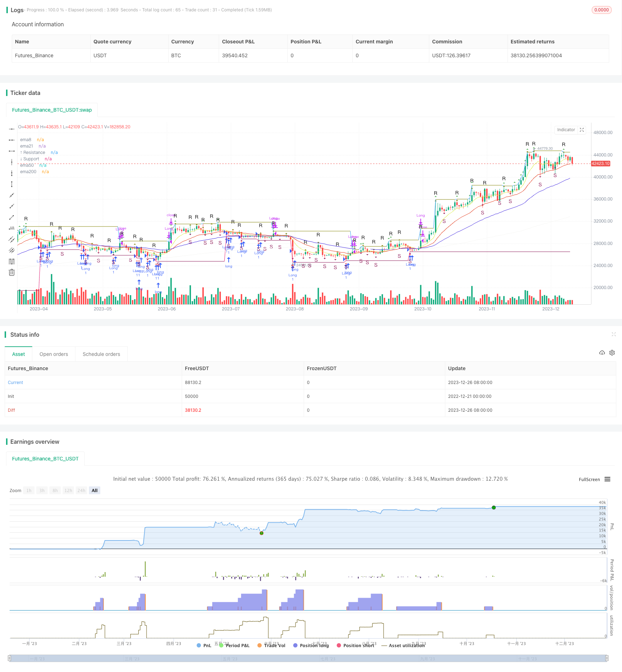
Task: Download asset data using the cloud icon
Action: click(x=602, y=353)
